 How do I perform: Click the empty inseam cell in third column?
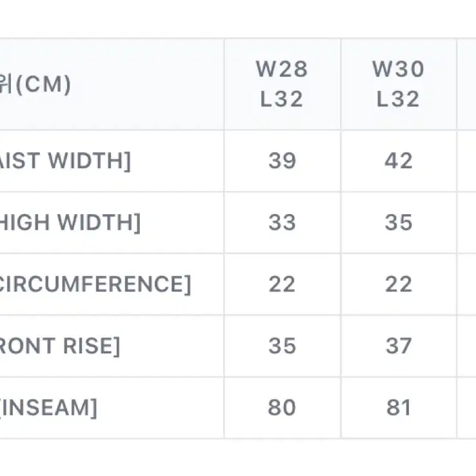(466, 408)
